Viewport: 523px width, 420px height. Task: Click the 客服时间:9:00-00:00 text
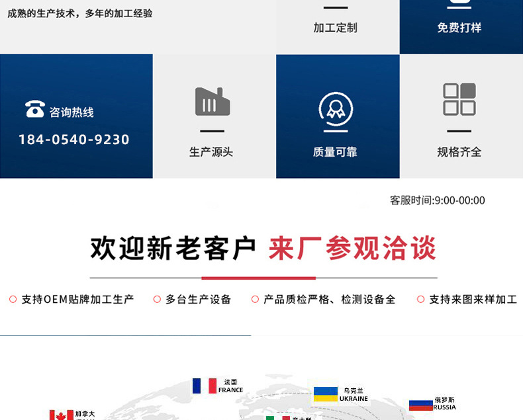point(438,200)
